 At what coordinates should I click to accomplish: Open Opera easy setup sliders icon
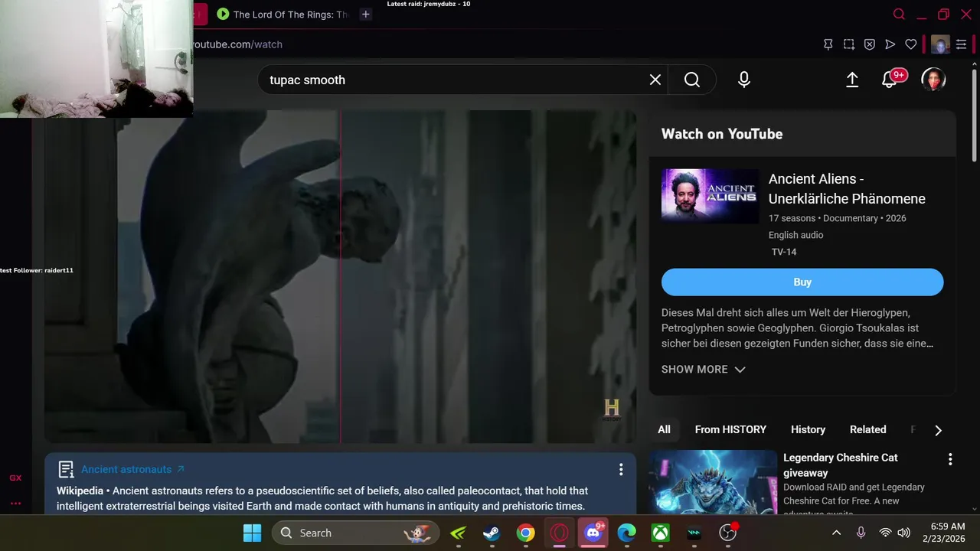pos(962,44)
